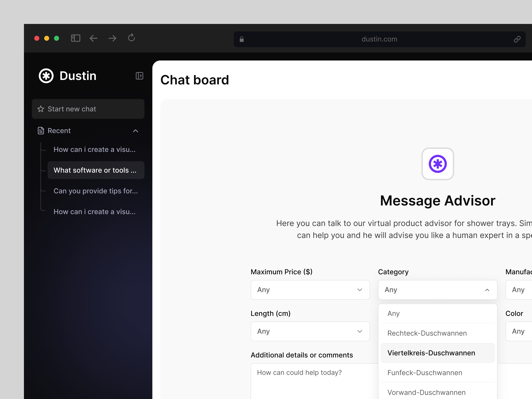Navigate forward with the browser forward arrow
Viewport: 532px width, 399px height.
pyautogui.click(x=112, y=38)
